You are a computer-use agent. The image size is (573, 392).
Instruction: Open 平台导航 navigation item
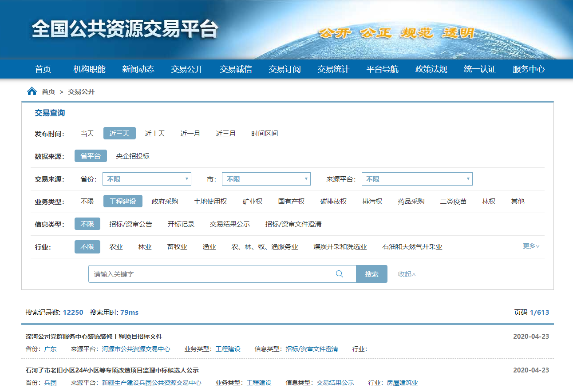[x=383, y=69]
